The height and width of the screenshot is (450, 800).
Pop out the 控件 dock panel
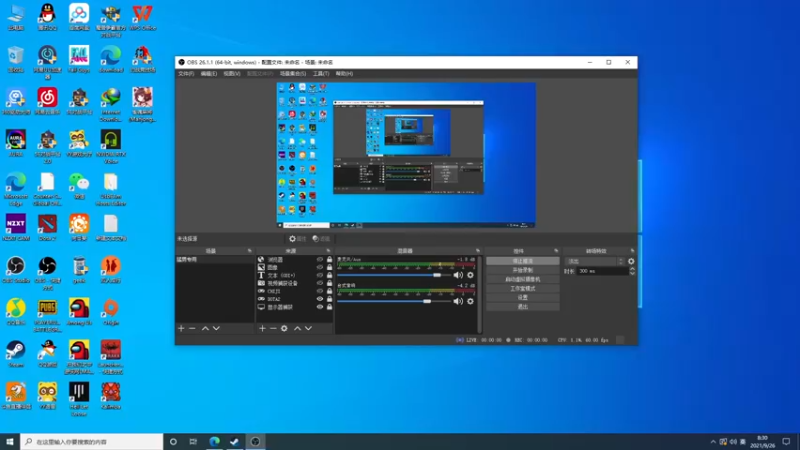(556, 251)
